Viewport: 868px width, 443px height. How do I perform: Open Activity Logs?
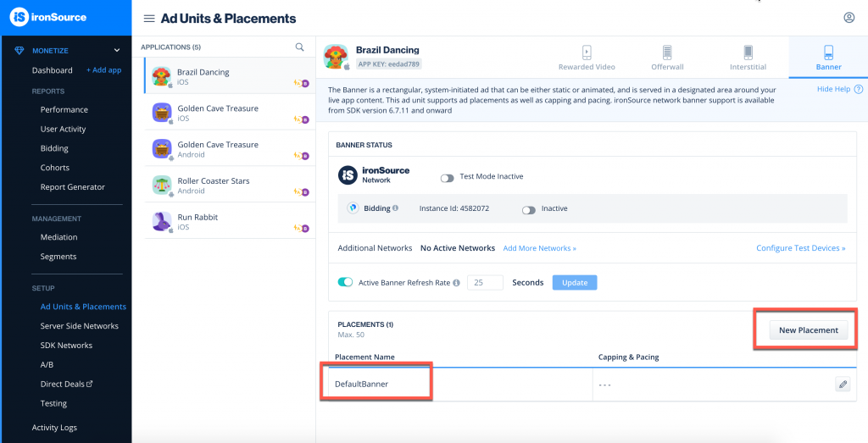coord(54,428)
